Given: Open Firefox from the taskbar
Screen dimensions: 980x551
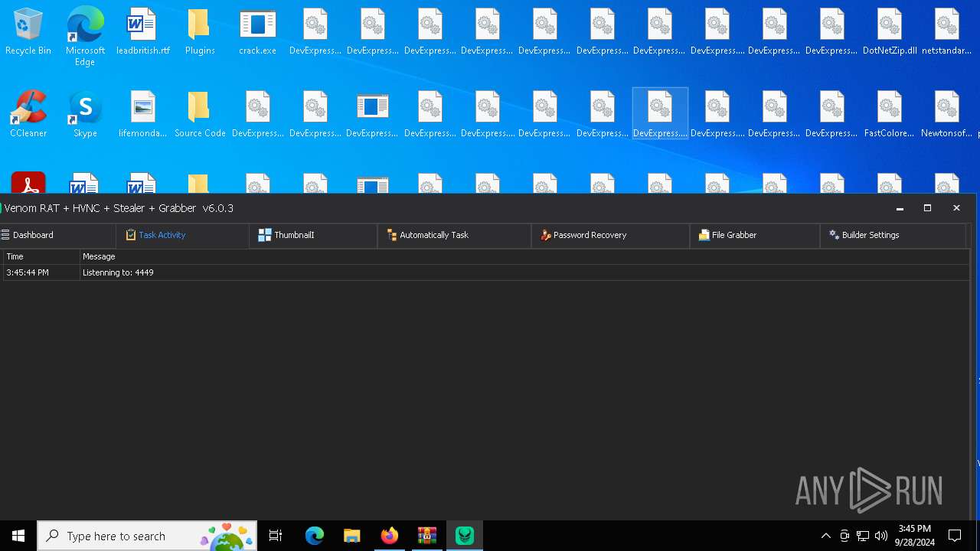Looking at the screenshot, I should 389,536.
